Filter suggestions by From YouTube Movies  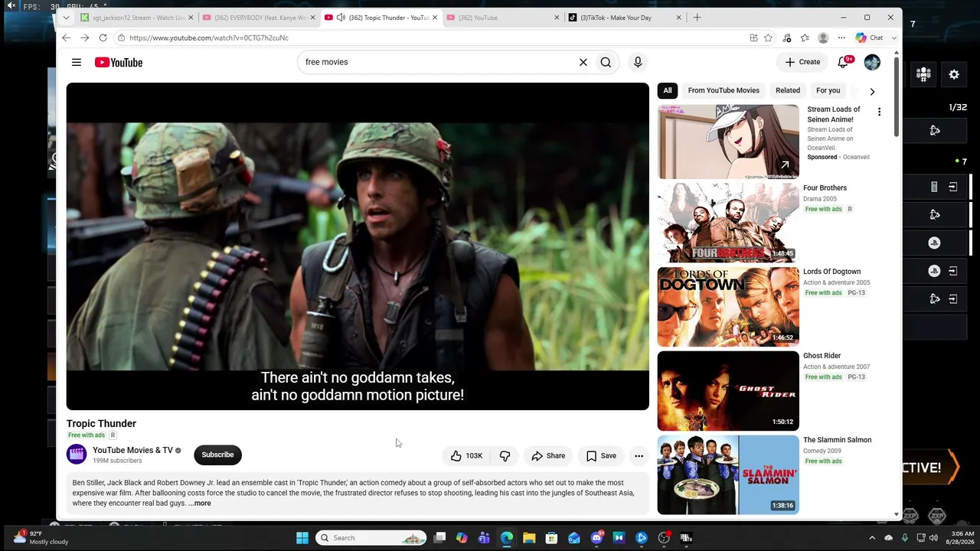point(724,90)
